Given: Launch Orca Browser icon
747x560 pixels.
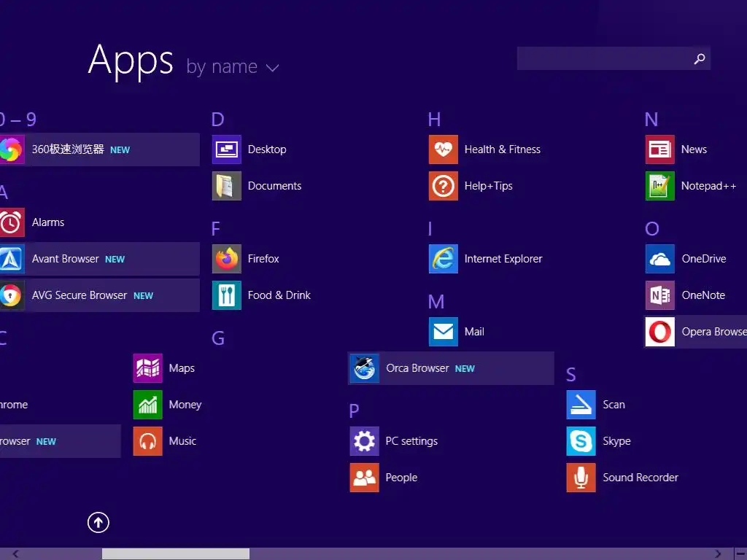Looking at the screenshot, I should 365,368.
